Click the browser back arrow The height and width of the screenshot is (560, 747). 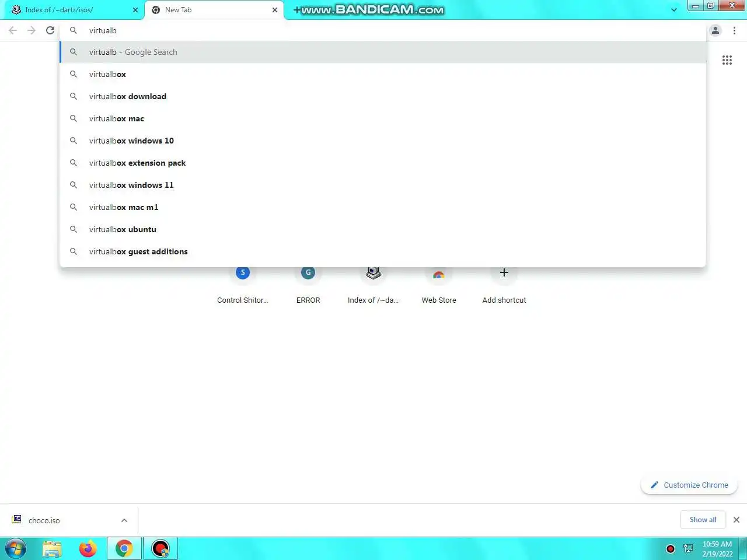point(13,30)
